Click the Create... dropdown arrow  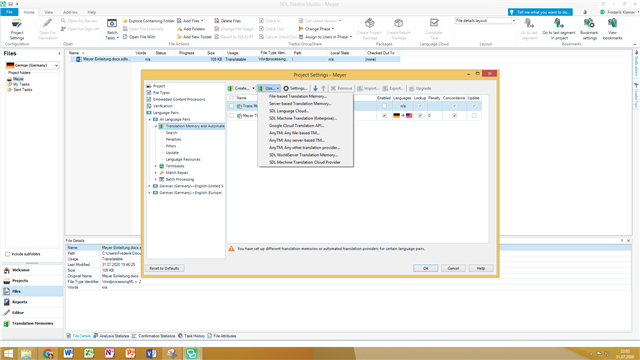[253, 88]
